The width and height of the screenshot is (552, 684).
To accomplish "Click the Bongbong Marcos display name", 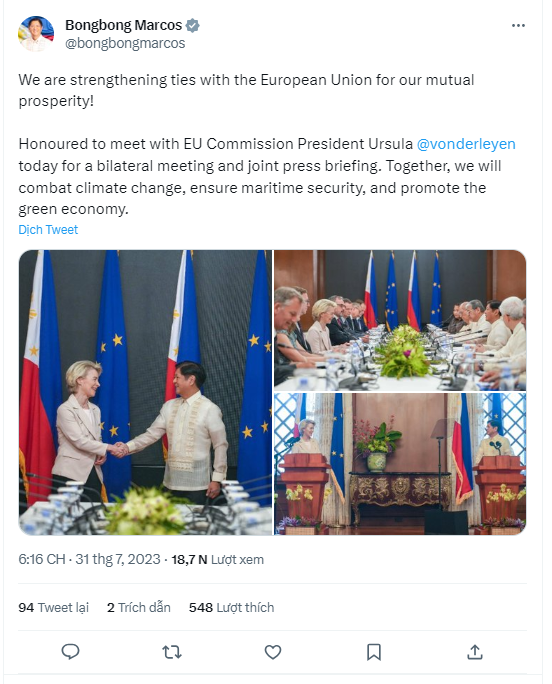I will pyautogui.click(x=123, y=25).
